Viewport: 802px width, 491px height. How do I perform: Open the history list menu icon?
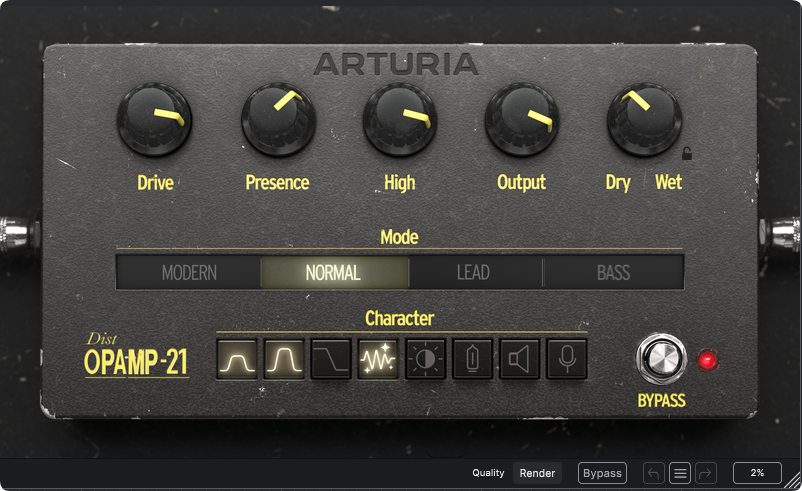pyautogui.click(x=680, y=473)
